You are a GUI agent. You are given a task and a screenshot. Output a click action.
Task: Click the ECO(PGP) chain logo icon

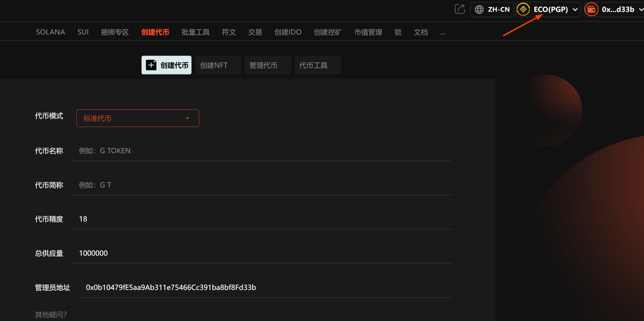tap(523, 9)
